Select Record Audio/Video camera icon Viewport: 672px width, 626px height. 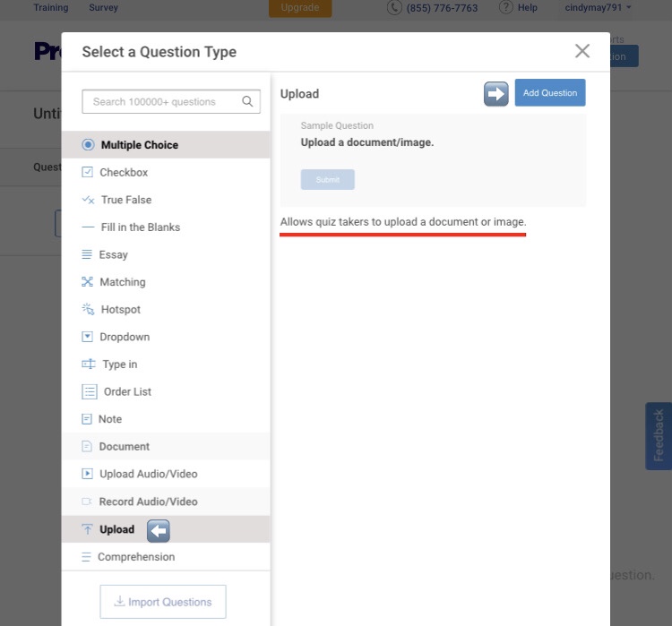[x=87, y=502]
